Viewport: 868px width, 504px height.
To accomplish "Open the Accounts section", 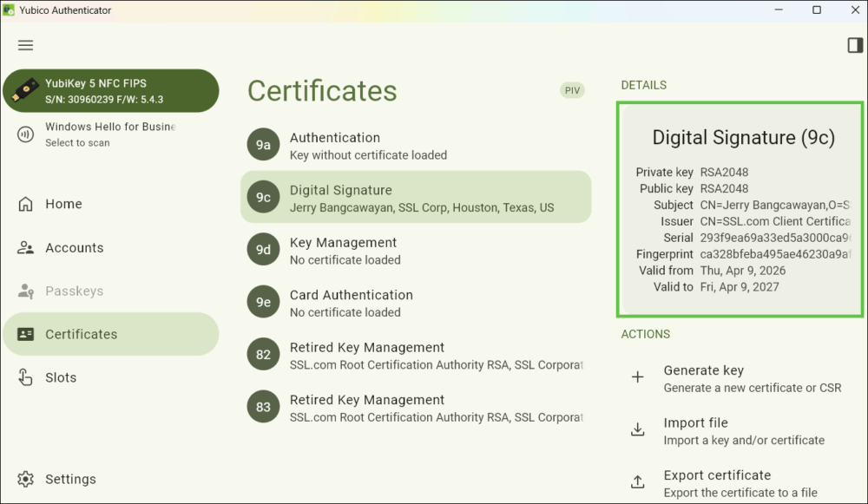I will pyautogui.click(x=74, y=247).
